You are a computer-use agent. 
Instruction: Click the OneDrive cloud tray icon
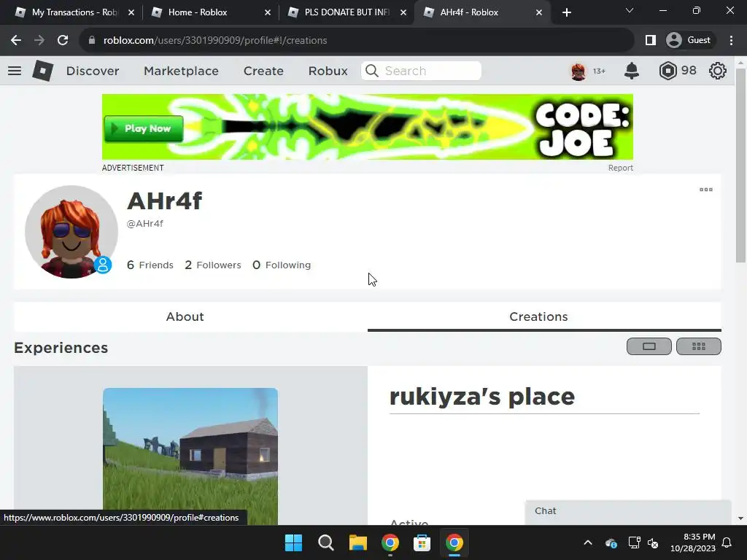[611, 542]
